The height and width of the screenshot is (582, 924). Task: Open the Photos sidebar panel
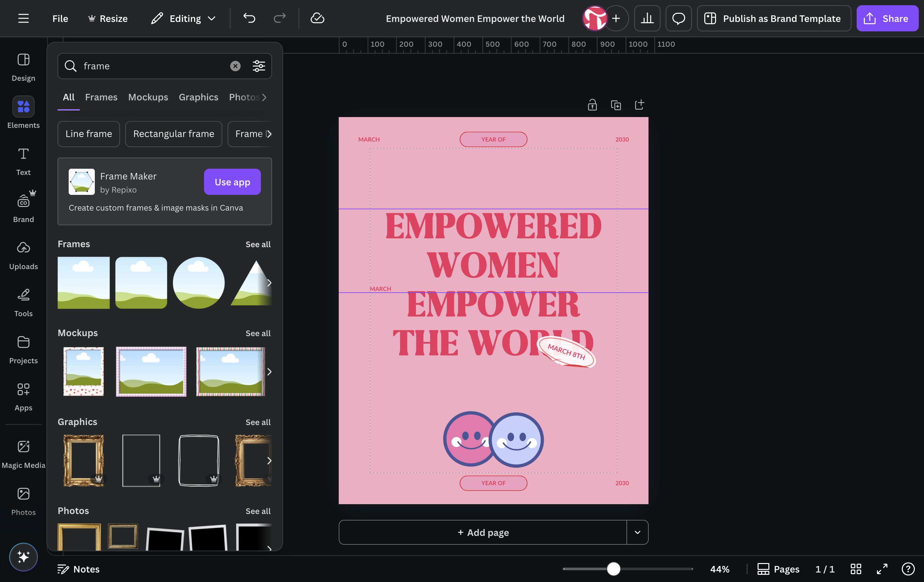24,502
